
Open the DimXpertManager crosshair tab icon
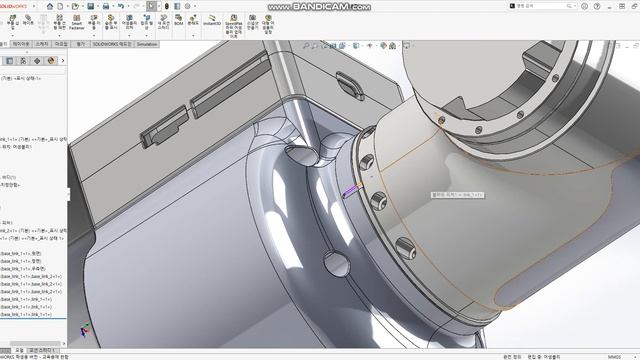click(x=37, y=61)
